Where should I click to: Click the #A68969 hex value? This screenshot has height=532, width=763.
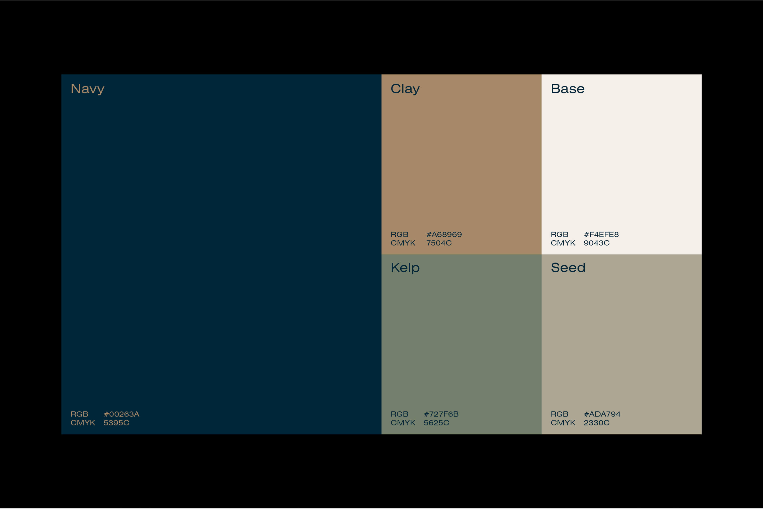pyautogui.click(x=444, y=234)
